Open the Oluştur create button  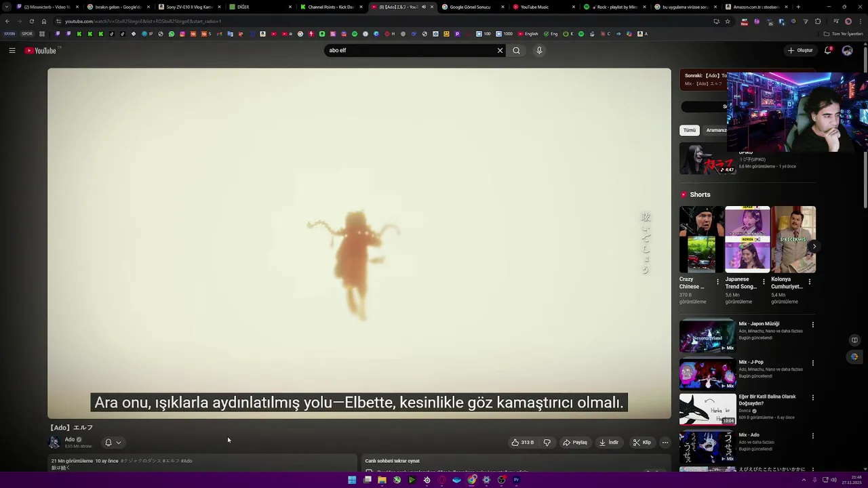coord(800,50)
